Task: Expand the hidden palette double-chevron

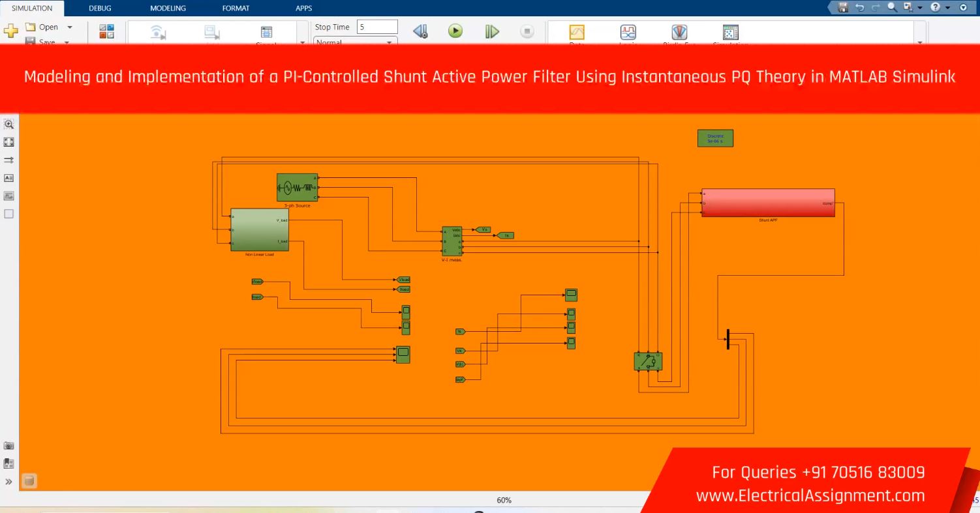Action: pyautogui.click(x=9, y=482)
